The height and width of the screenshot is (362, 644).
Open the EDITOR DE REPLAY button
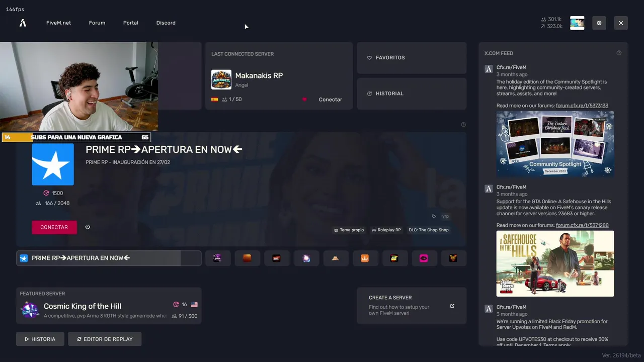[105, 339]
